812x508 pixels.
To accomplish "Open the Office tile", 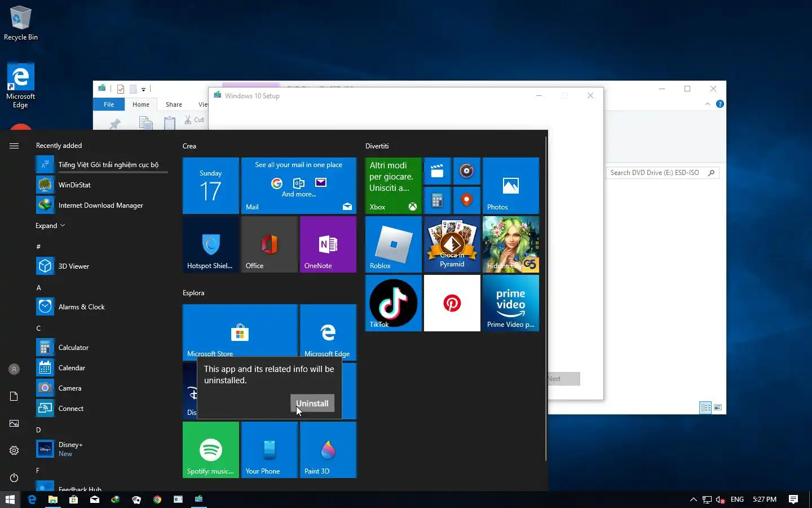I will [x=270, y=244].
